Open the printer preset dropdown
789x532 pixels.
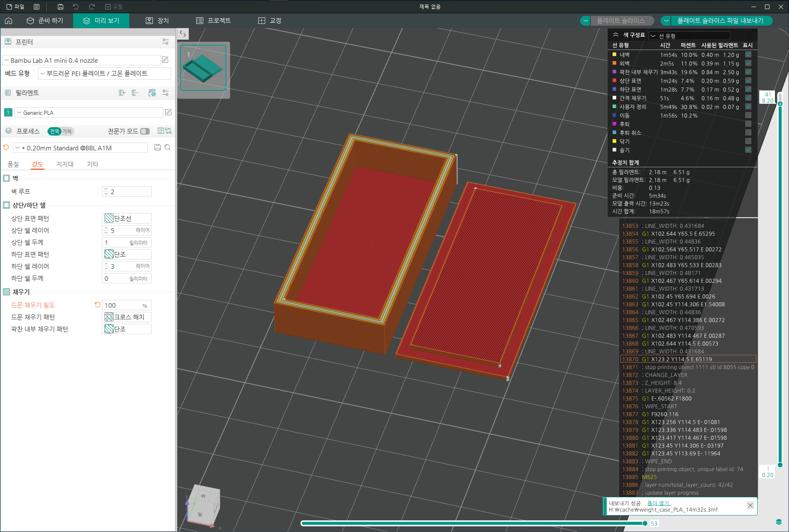click(81, 60)
